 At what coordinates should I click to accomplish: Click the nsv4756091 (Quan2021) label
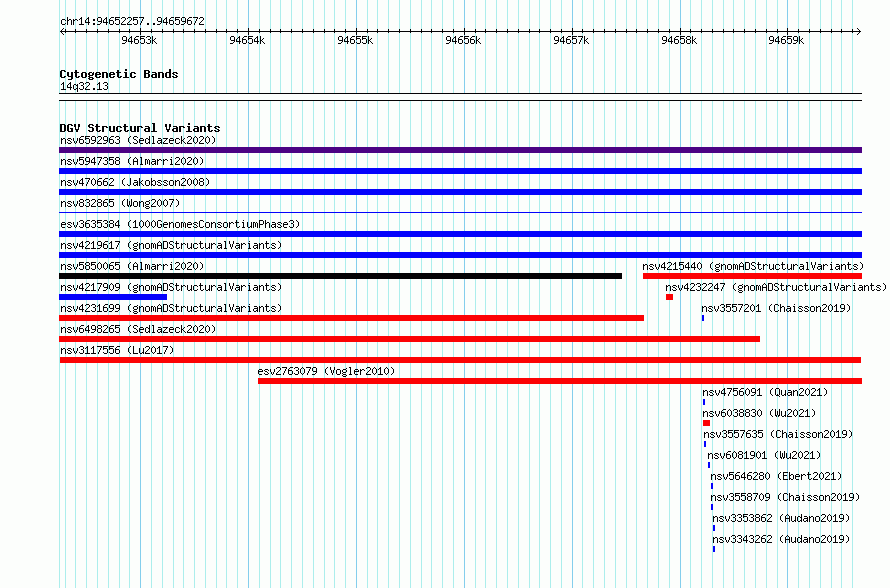point(765,392)
